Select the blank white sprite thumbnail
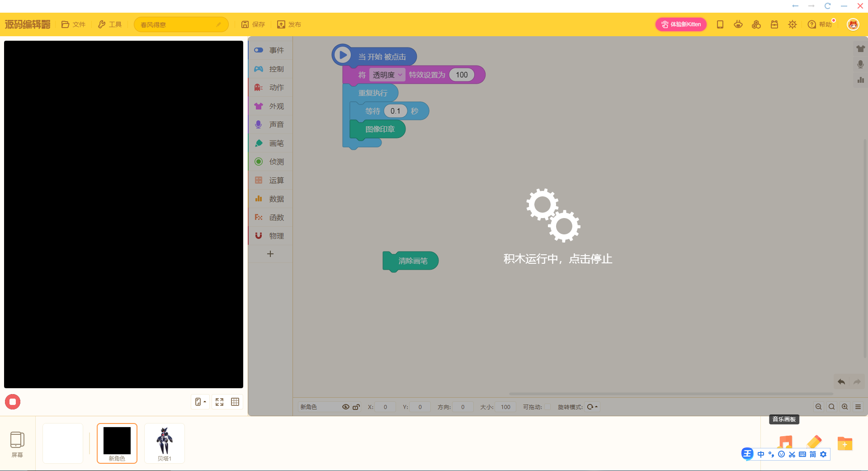 (63, 443)
